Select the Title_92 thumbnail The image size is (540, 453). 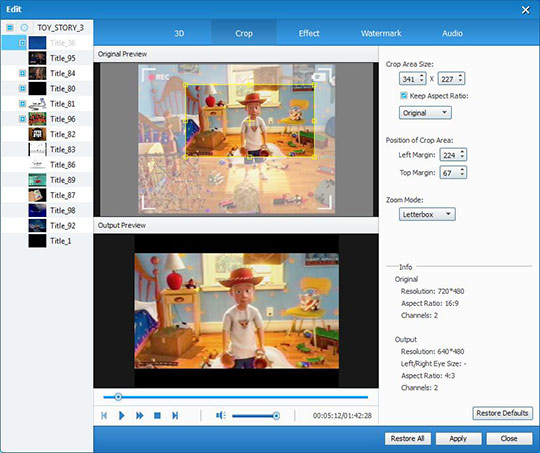[37, 225]
